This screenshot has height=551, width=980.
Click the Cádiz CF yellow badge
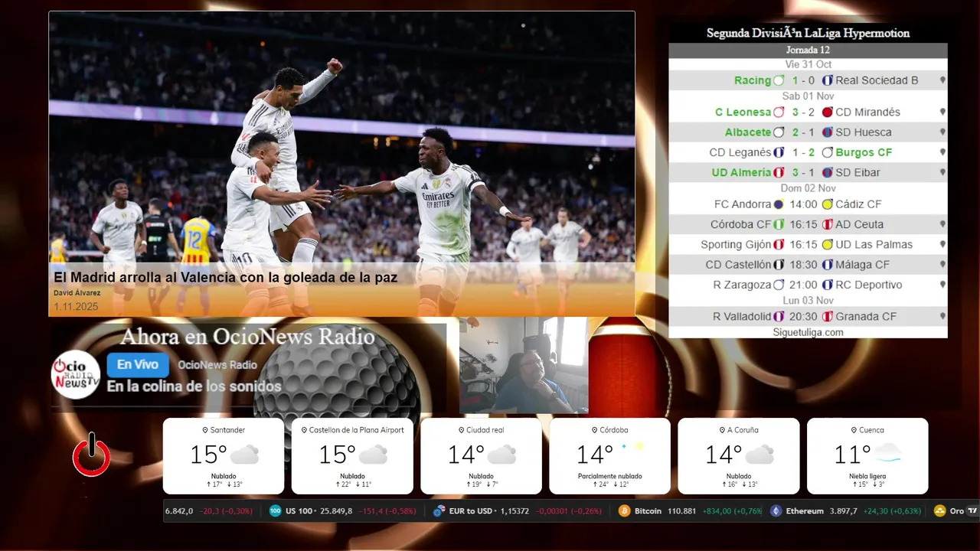828,204
